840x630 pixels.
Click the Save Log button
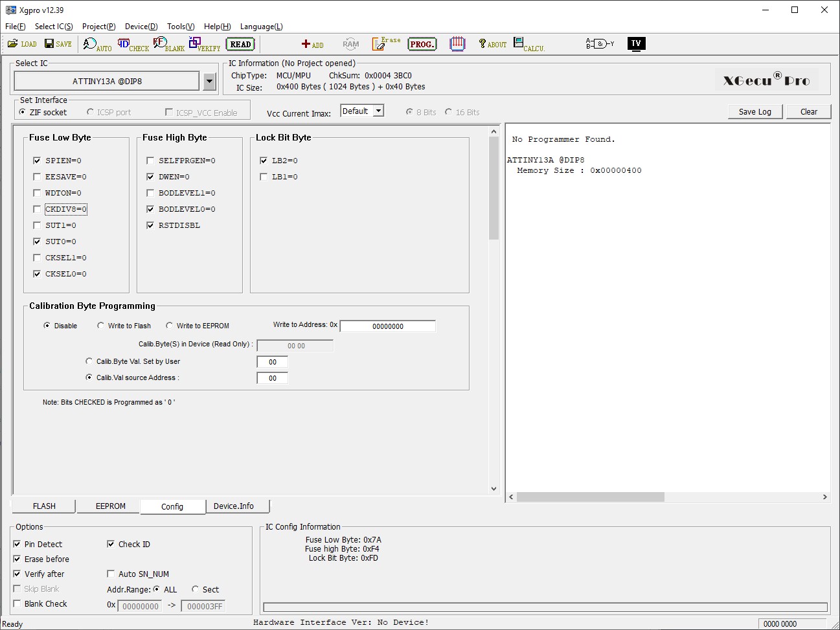tap(755, 111)
